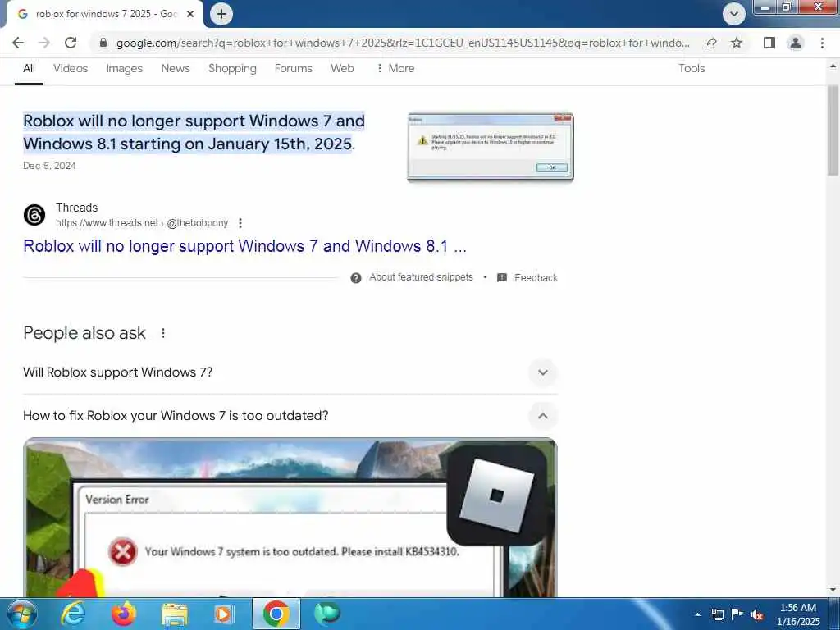Open People also ask options menu

coord(163,333)
